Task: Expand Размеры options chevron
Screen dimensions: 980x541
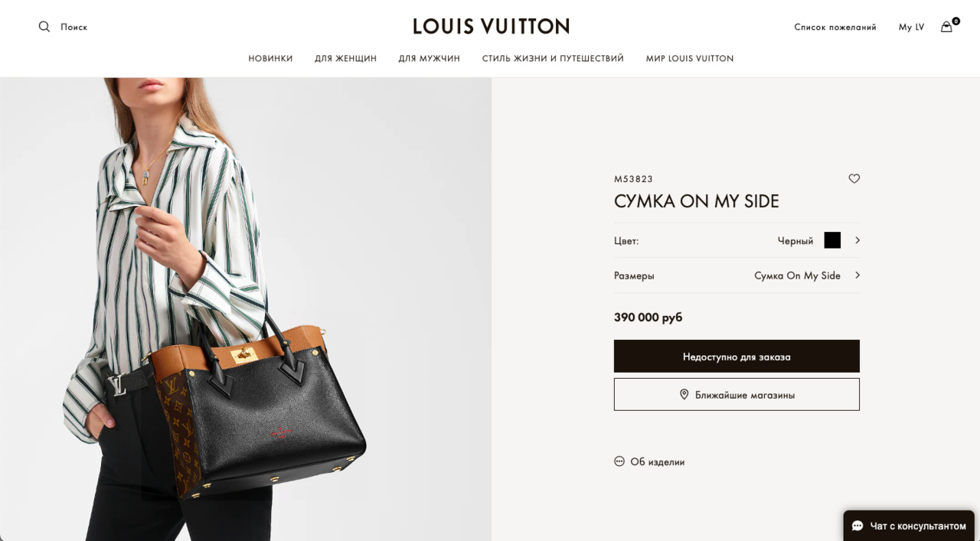Action: [857, 275]
